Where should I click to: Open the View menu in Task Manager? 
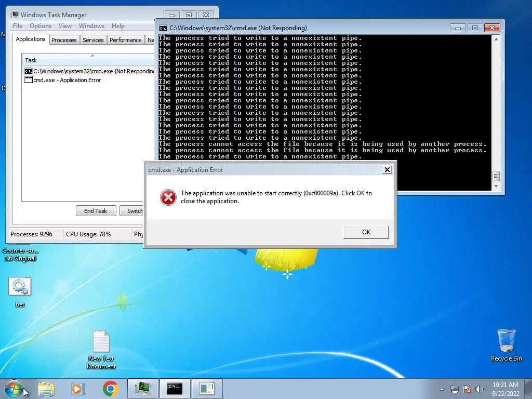coord(65,26)
